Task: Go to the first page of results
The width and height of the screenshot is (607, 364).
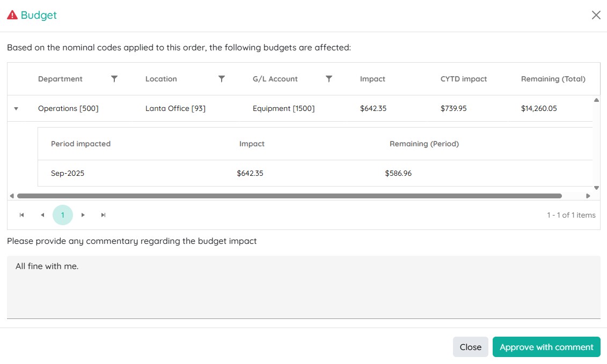Action: 22,215
